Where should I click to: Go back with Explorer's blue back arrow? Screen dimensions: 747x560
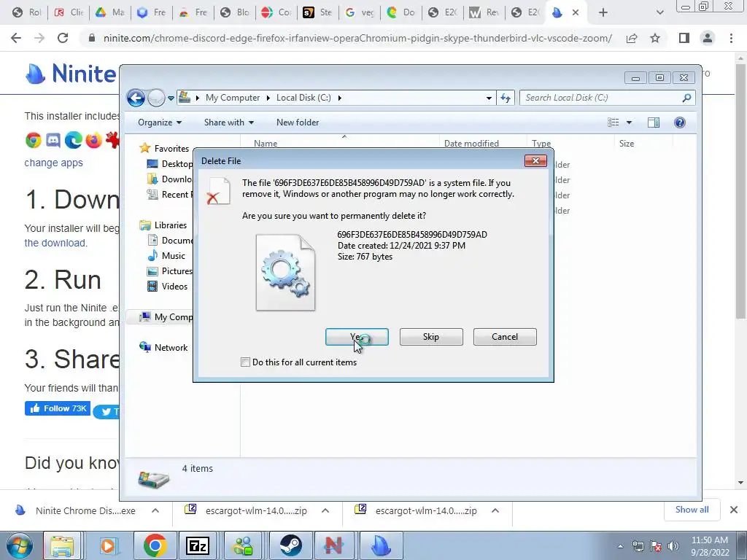pyautogui.click(x=136, y=98)
